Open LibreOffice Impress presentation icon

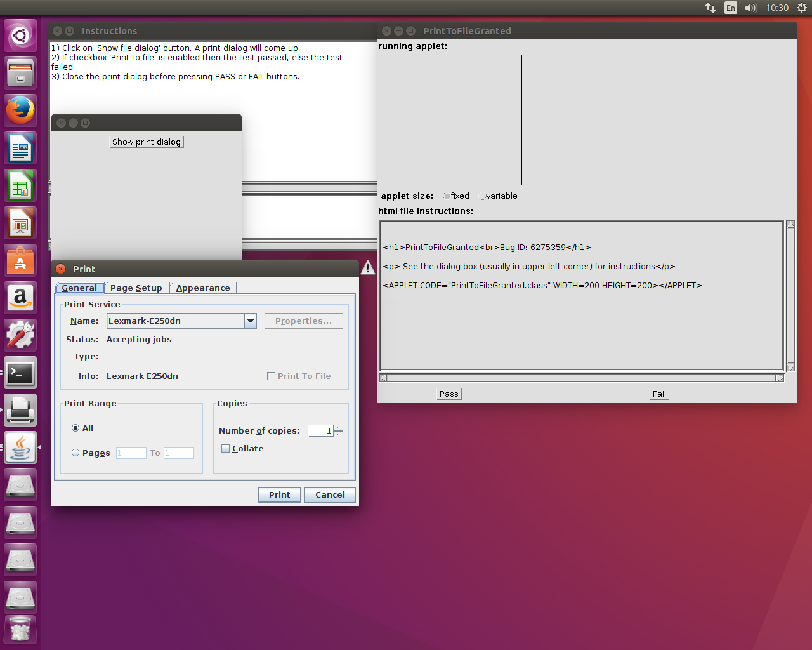20,223
